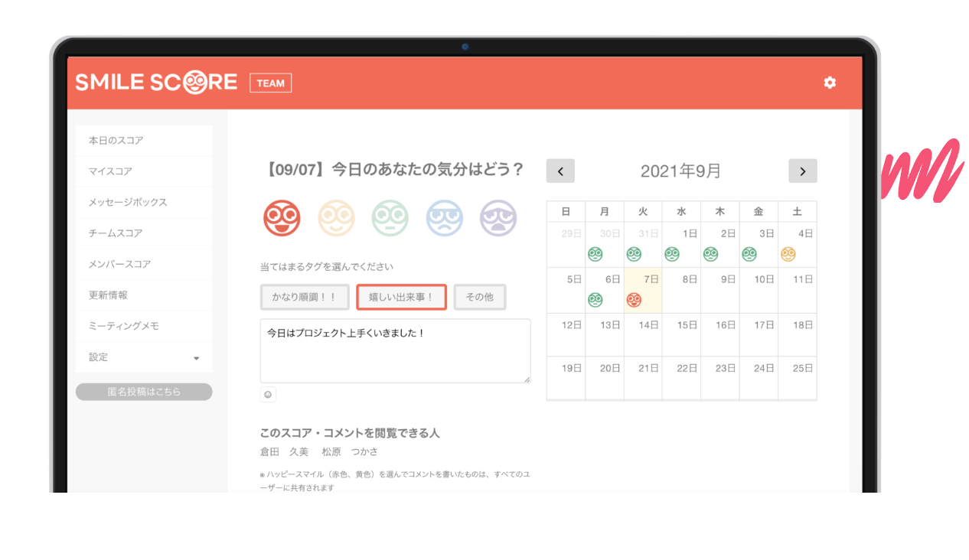This screenshot has height=560, width=969.
Task: Select the purple tired face mood
Action: pos(498,218)
